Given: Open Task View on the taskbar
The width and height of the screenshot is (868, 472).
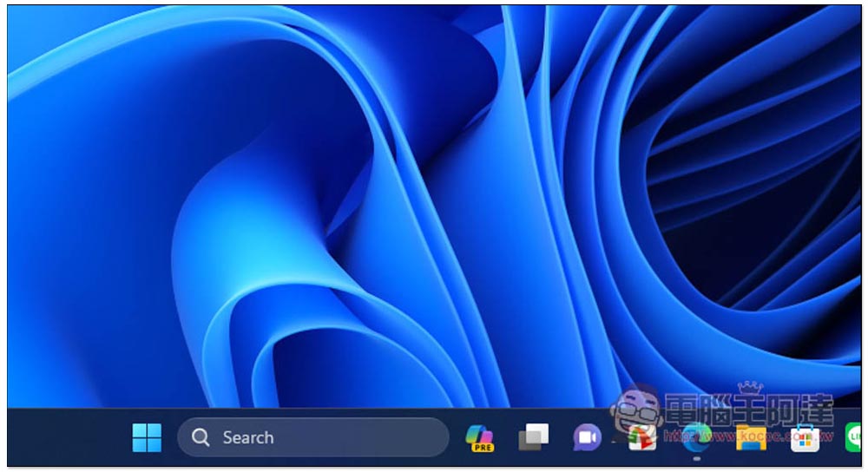Looking at the screenshot, I should (x=534, y=437).
